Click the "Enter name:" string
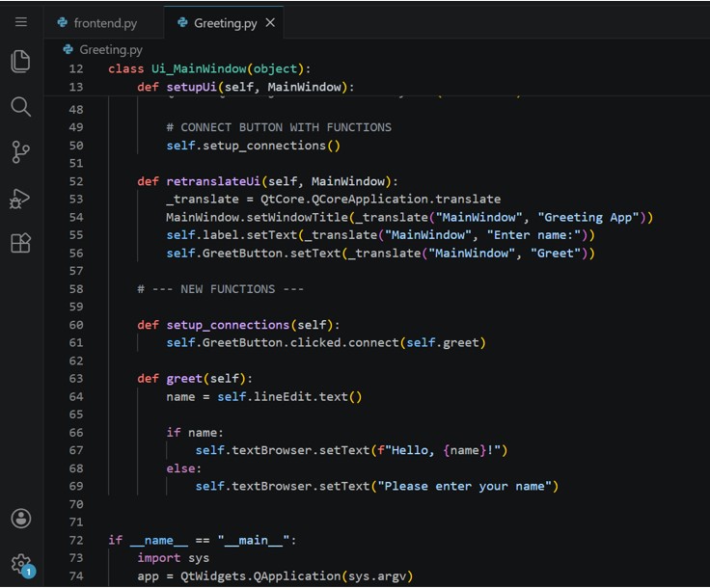This screenshot has width=710, height=588. coord(533,235)
